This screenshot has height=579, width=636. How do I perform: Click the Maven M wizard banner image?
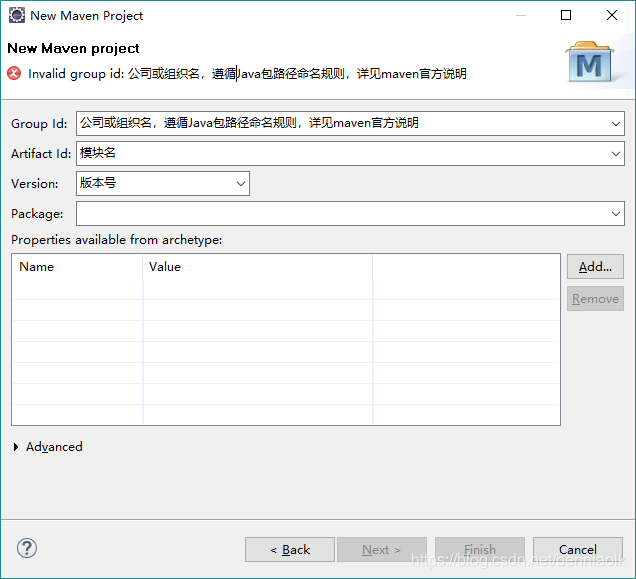[590, 62]
